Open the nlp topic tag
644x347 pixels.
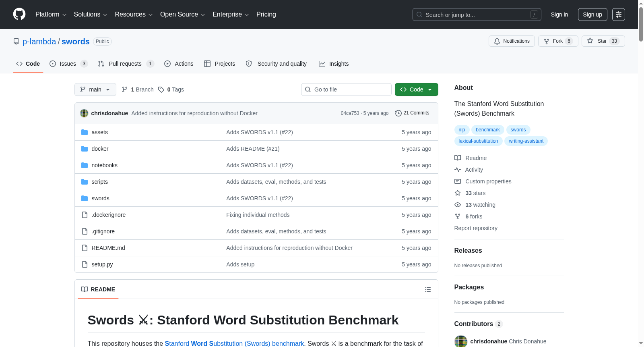[462, 130]
